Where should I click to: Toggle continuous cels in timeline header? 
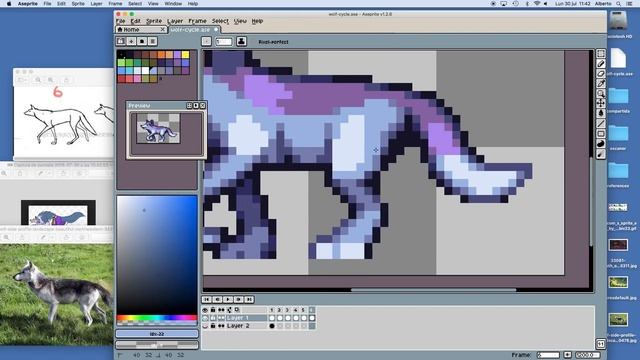coord(221,310)
